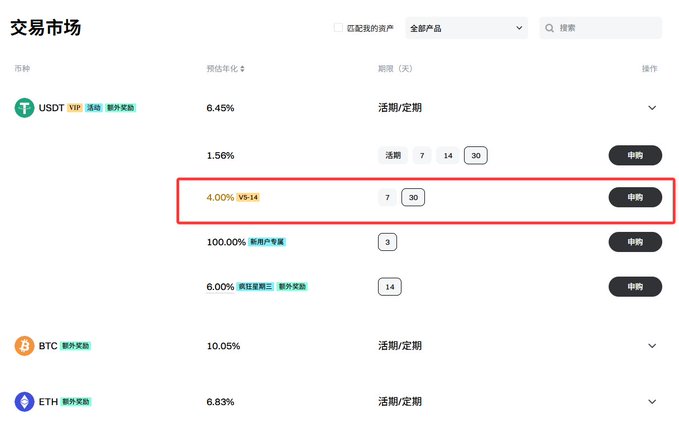679x423 pixels.
Task: Toggle the 匹配我的资产 checkbox
Action: [338, 28]
